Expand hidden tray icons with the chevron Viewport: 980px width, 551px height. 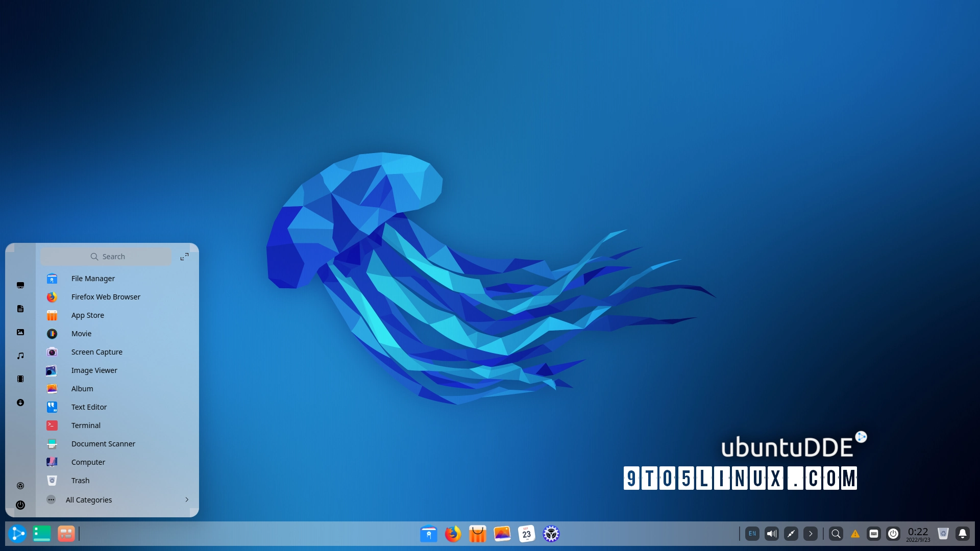click(x=811, y=534)
